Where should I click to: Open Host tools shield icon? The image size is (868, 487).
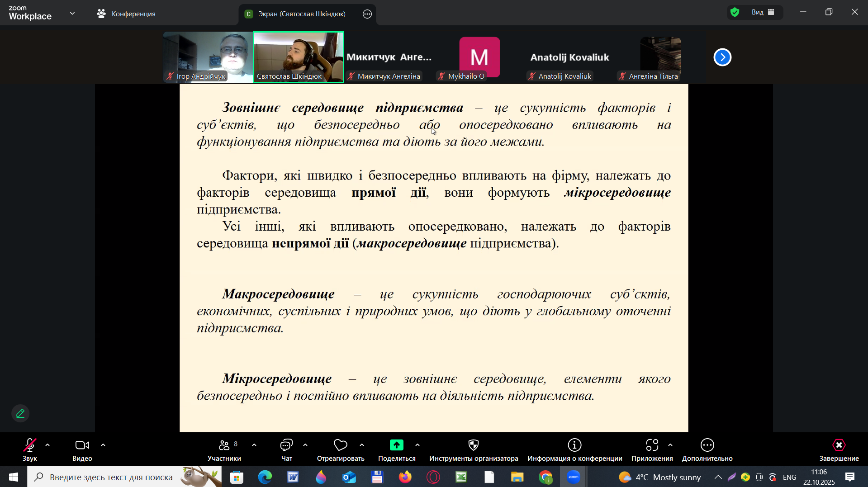[x=473, y=445]
